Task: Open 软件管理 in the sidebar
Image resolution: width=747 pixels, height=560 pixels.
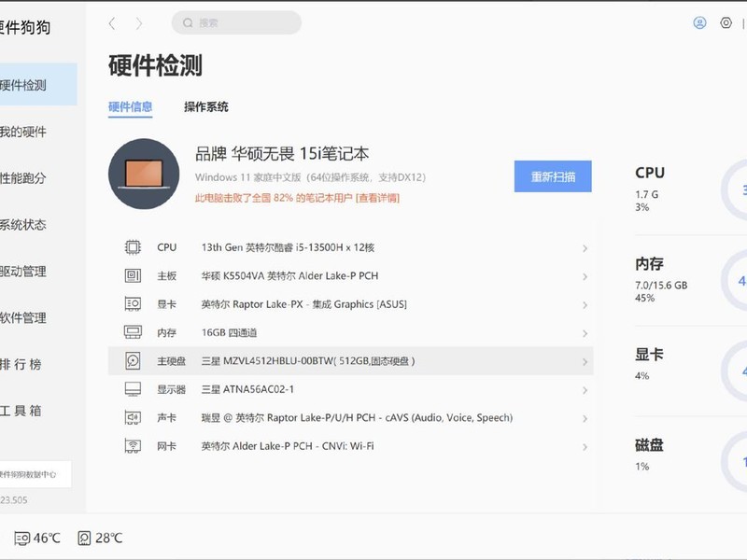Action: point(22,317)
